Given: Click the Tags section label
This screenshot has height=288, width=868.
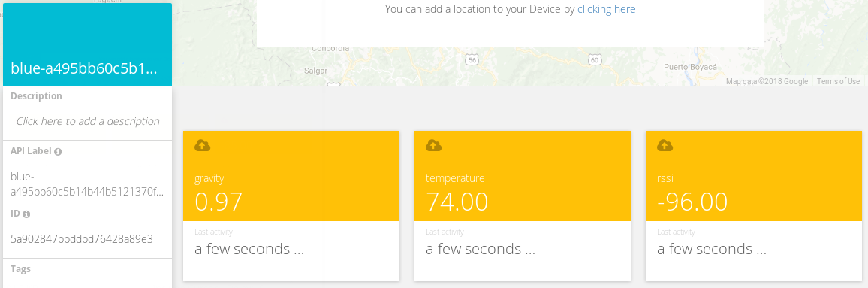Looking at the screenshot, I should tap(20, 269).
